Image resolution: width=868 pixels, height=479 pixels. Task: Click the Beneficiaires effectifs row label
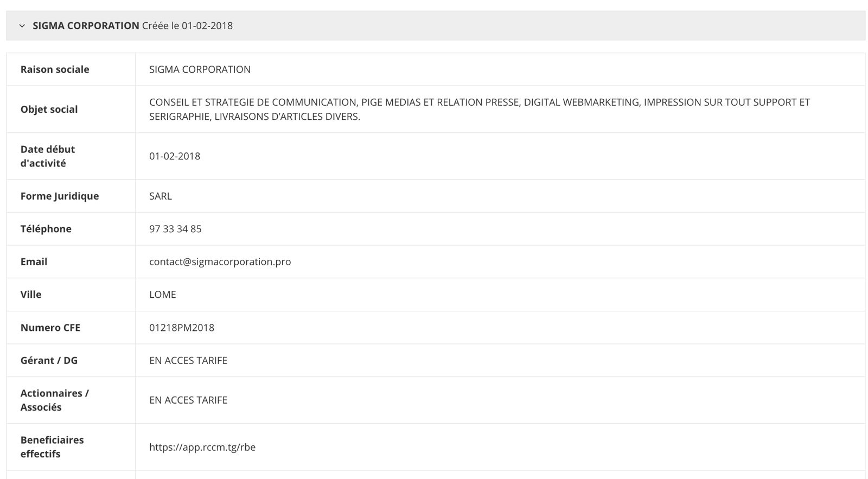click(x=52, y=447)
